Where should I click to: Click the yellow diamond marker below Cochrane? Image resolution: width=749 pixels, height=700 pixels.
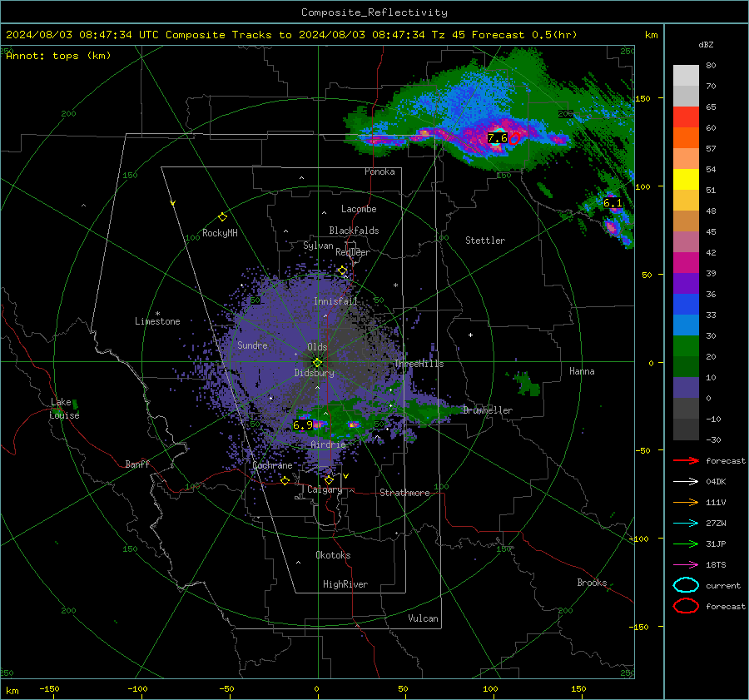point(285,480)
